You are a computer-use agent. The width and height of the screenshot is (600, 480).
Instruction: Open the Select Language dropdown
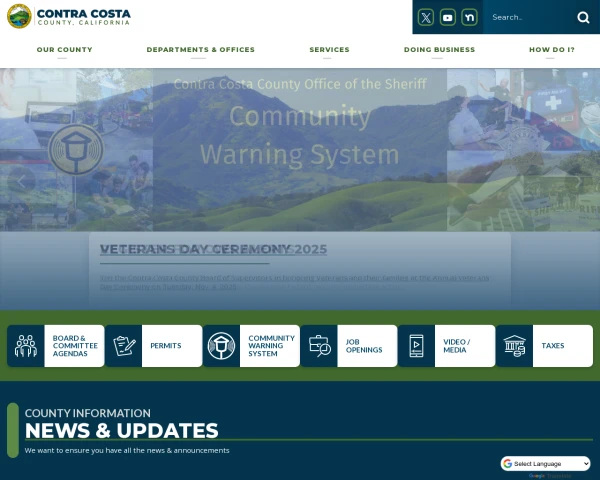545,464
